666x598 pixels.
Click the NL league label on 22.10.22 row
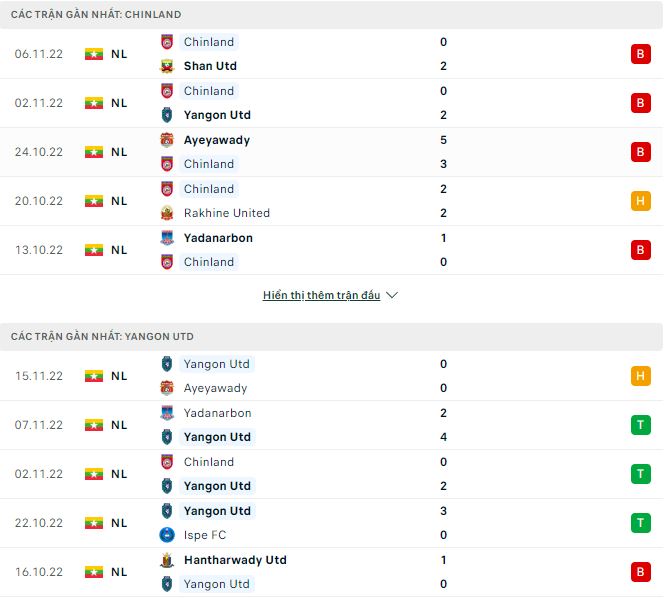(119, 523)
